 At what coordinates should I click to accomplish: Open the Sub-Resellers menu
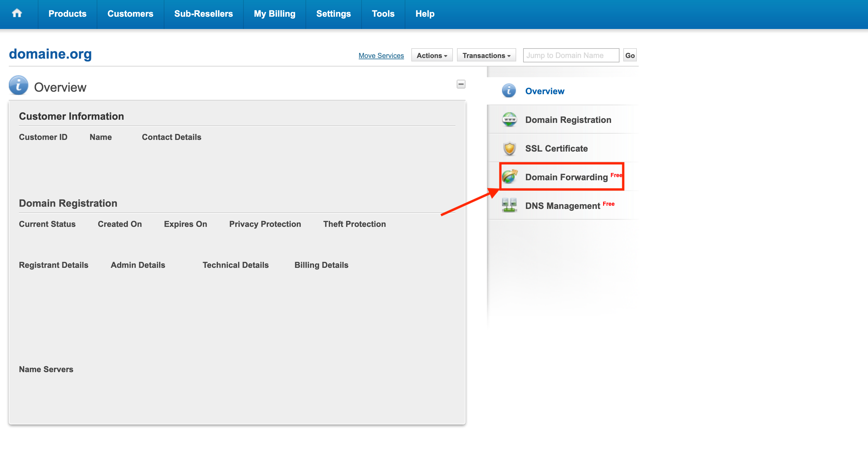pyautogui.click(x=203, y=14)
